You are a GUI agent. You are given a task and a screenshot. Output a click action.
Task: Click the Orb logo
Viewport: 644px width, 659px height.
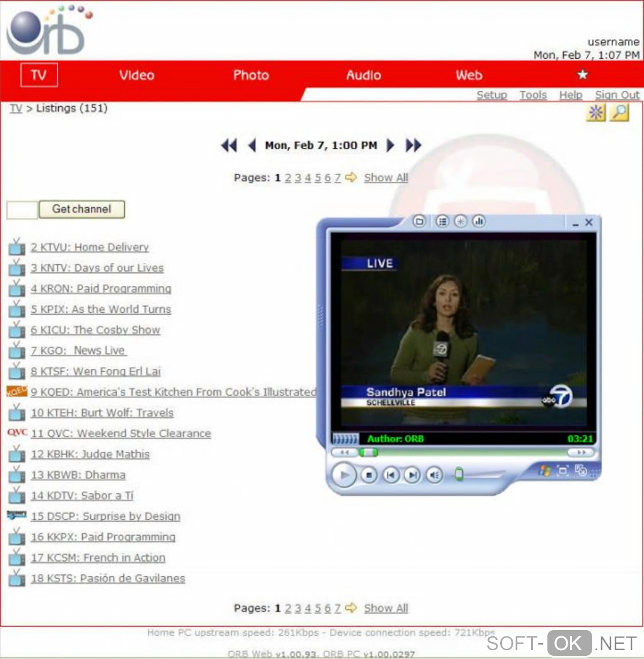click(49, 30)
